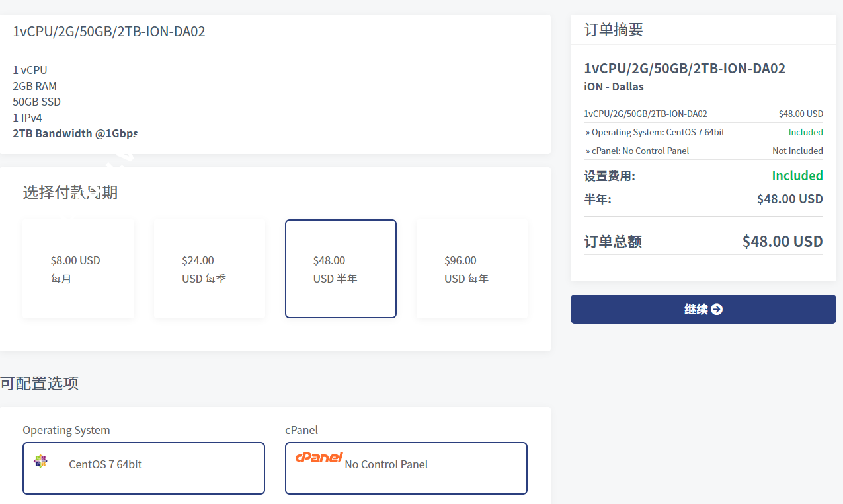Click the Not Included cPanel status text

797,151
